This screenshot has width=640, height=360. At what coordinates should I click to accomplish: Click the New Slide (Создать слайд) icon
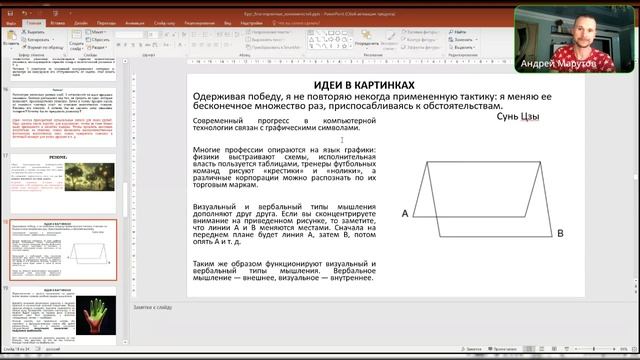(x=76, y=35)
